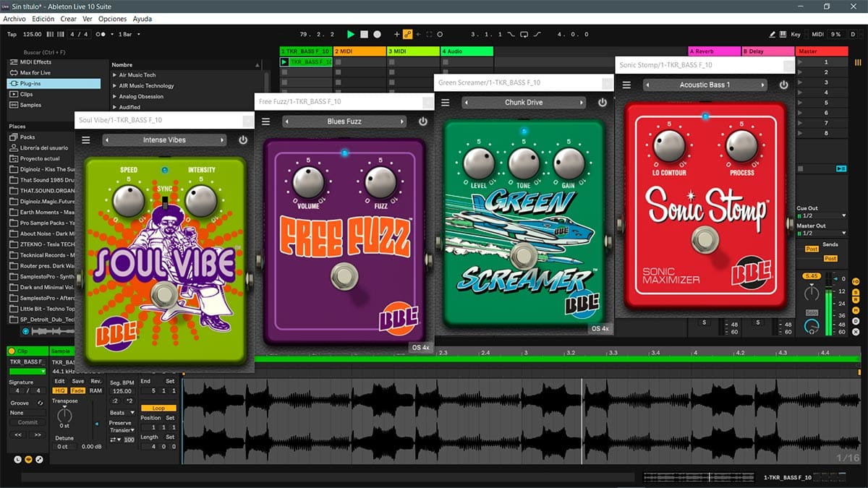Click the Green Screamer TONE knob

pos(524,163)
